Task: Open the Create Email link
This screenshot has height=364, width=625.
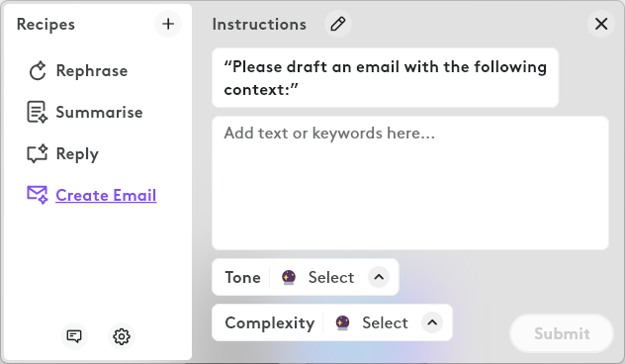Action: tap(106, 195)
